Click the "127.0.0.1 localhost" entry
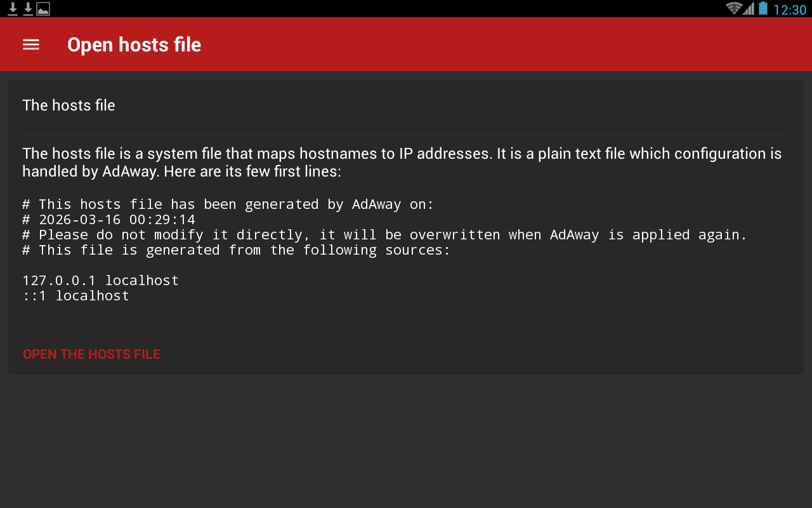The width and height of the screenshot is (812, 508). (x=100, y=281)
